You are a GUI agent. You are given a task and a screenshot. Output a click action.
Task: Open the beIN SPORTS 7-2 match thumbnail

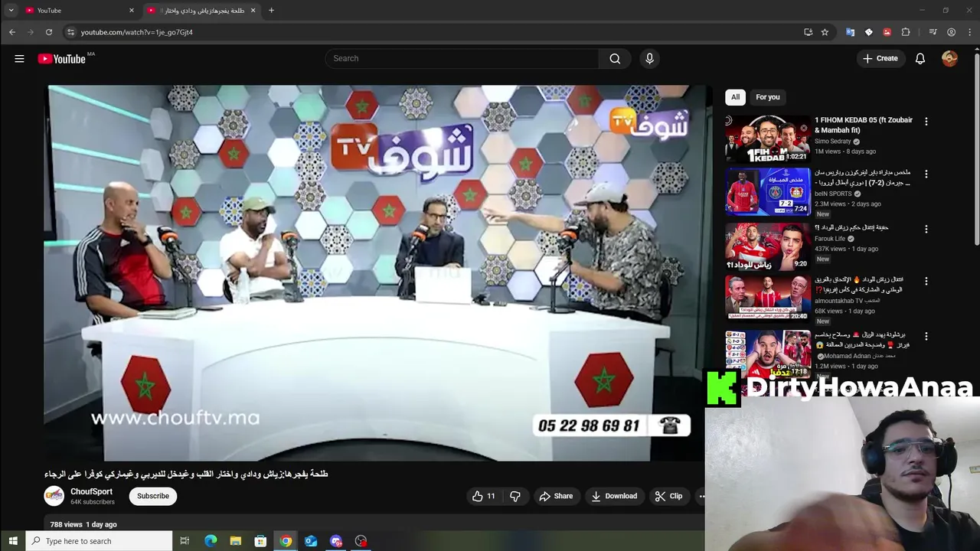(x=767, y=191)
